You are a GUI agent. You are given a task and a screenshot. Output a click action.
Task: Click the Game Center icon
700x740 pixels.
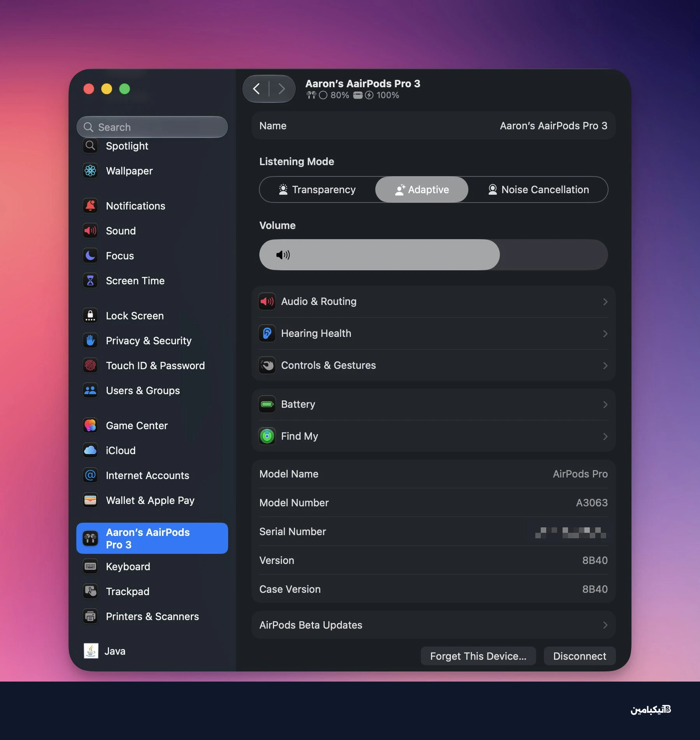pos(90,425)
